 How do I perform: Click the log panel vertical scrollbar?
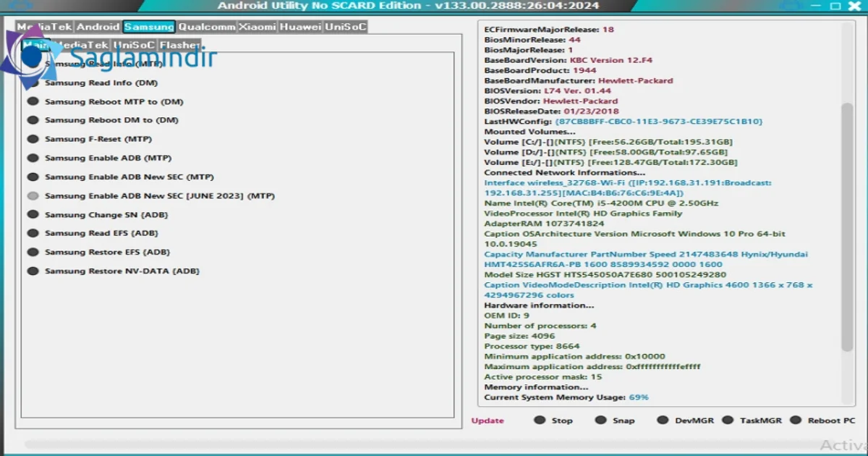coord(848,227)
